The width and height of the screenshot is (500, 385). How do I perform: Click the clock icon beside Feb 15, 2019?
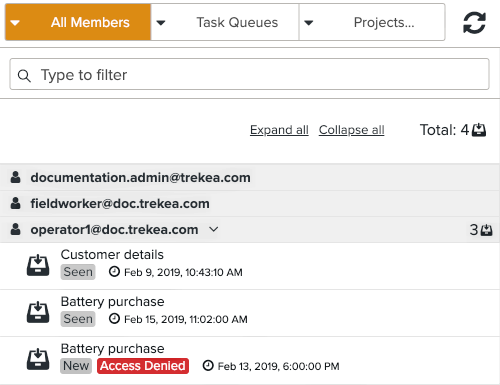pos(114,319)
